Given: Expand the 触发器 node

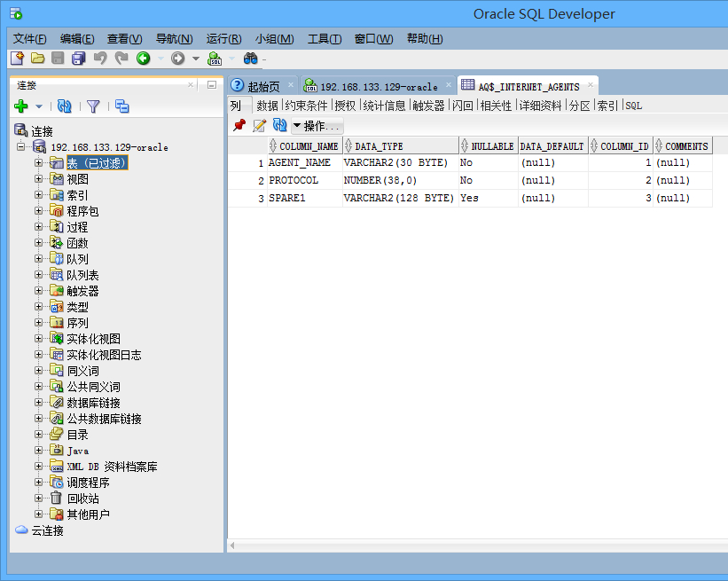Looking at the screenshot, I should (x=38, y=291).
